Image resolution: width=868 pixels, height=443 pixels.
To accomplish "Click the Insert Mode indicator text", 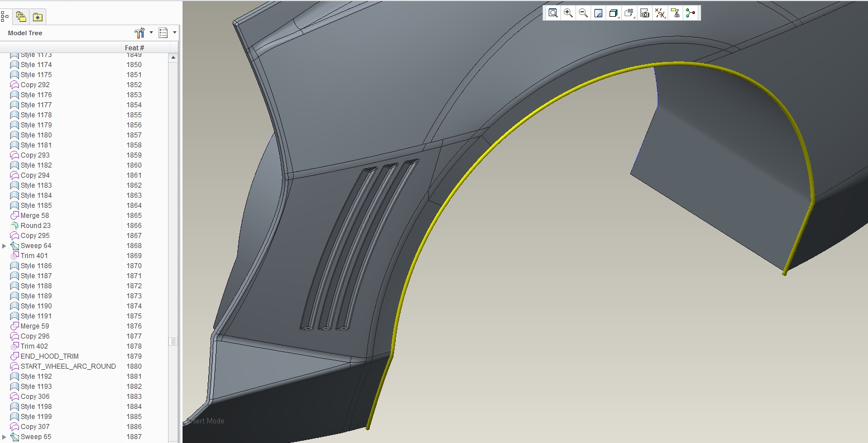I will tap(205, 421).
